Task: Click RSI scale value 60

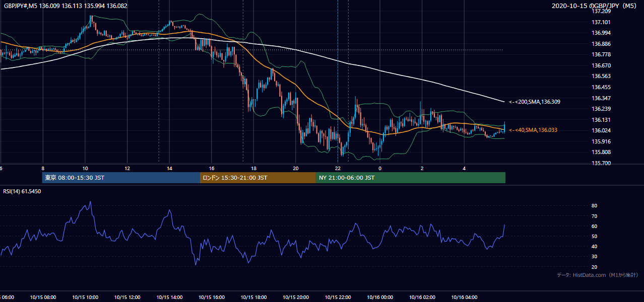Action: (x=595, y=226)
